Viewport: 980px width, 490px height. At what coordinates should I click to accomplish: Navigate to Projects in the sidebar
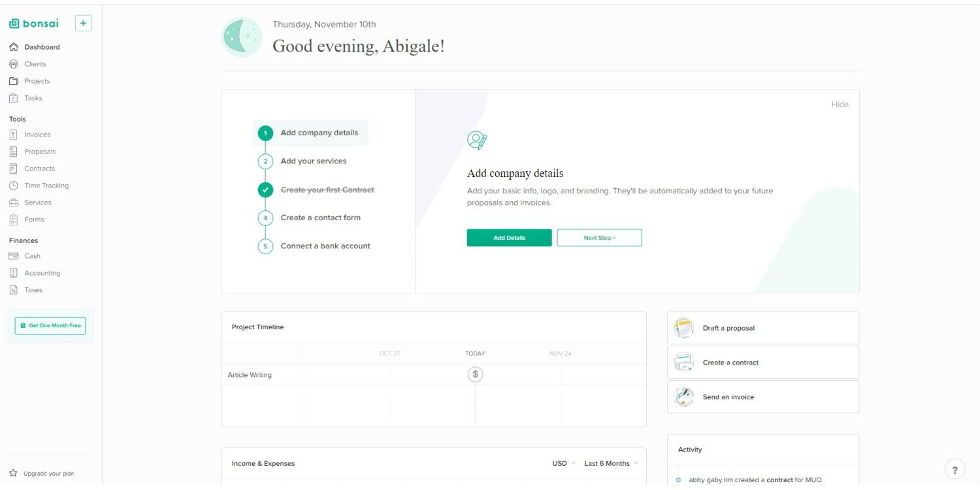pyautogui.click(x=37, y=81)
